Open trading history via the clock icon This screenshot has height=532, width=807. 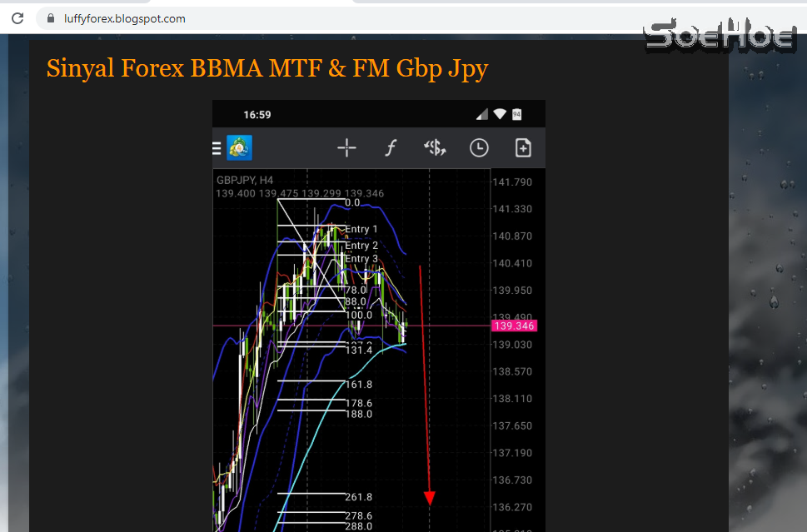[x=479, y=147]
